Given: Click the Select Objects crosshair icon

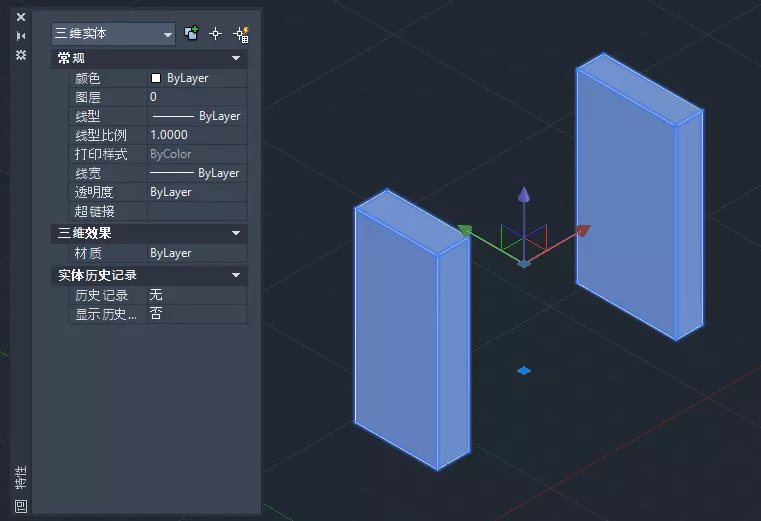Looking at the screenshot, I should 215,34.
